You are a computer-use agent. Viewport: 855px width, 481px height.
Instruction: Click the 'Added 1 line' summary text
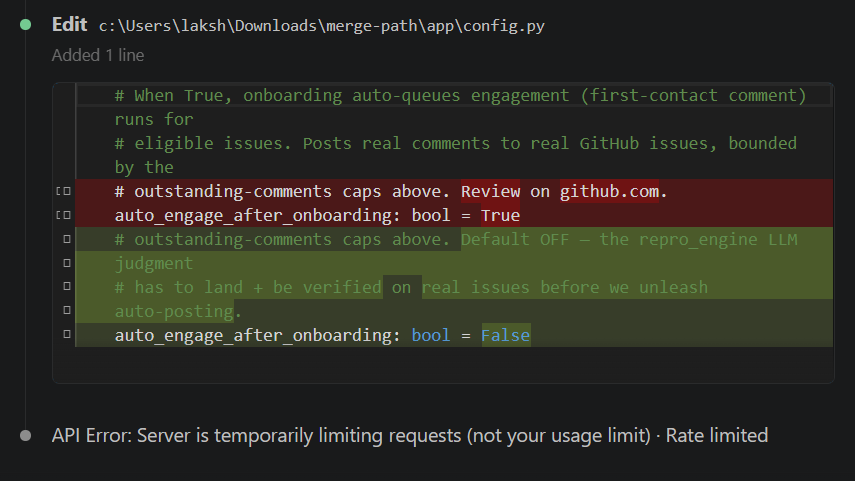click(x=98, y=55)
